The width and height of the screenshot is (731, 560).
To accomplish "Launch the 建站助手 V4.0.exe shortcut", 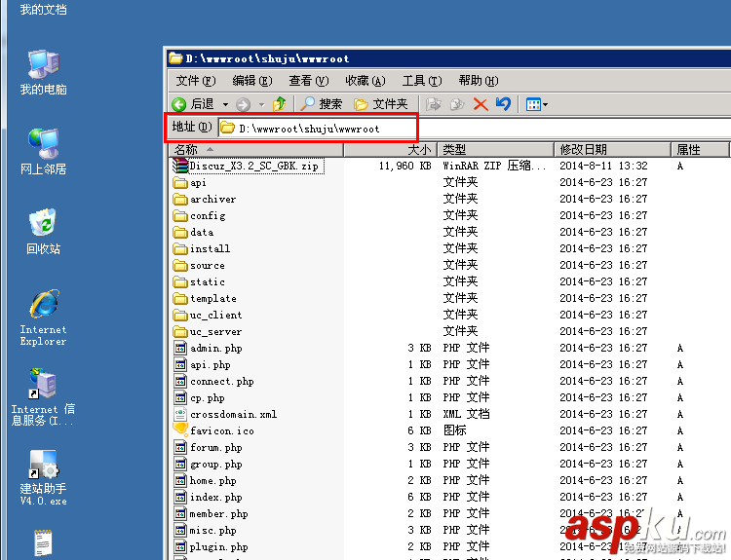I will tap(43, 477).
